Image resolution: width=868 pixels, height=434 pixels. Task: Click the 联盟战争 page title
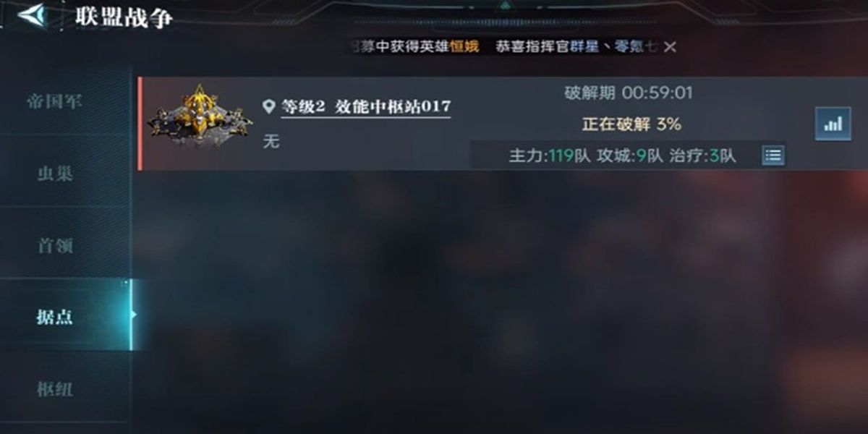[x=124, y=17]
